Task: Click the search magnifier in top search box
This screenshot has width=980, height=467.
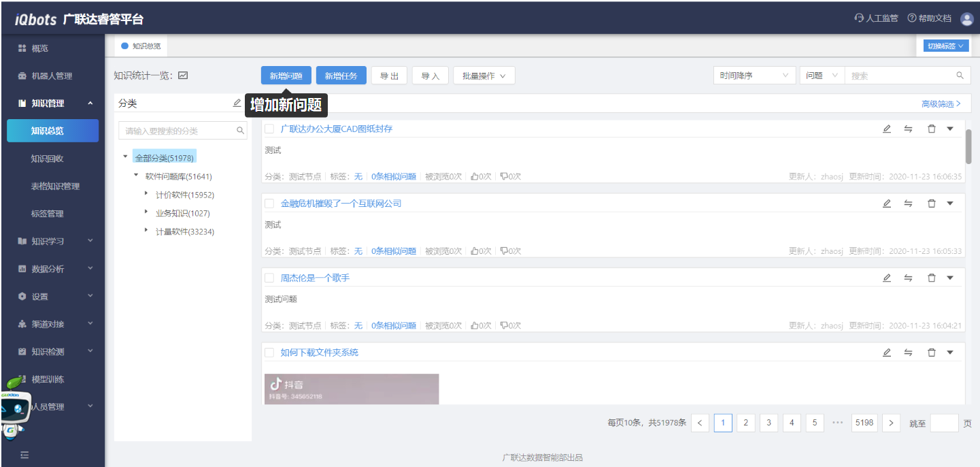Action: [x=960, y=76]
